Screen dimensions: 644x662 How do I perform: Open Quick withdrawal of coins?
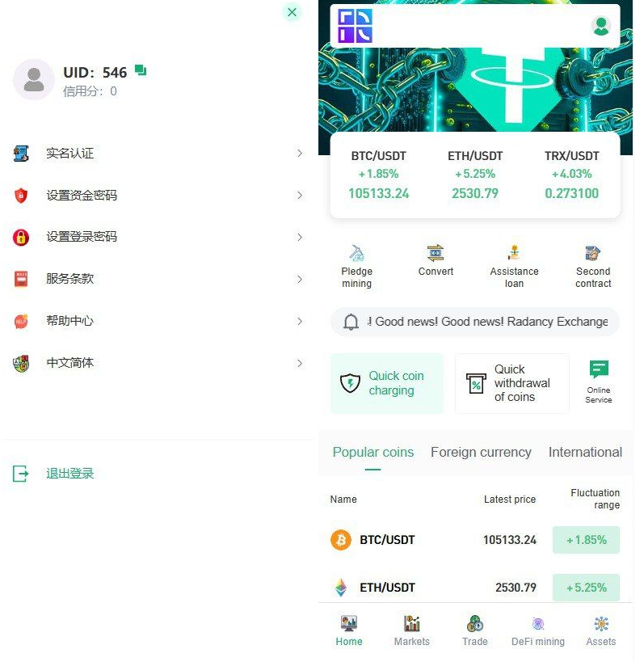pos(512,383)
